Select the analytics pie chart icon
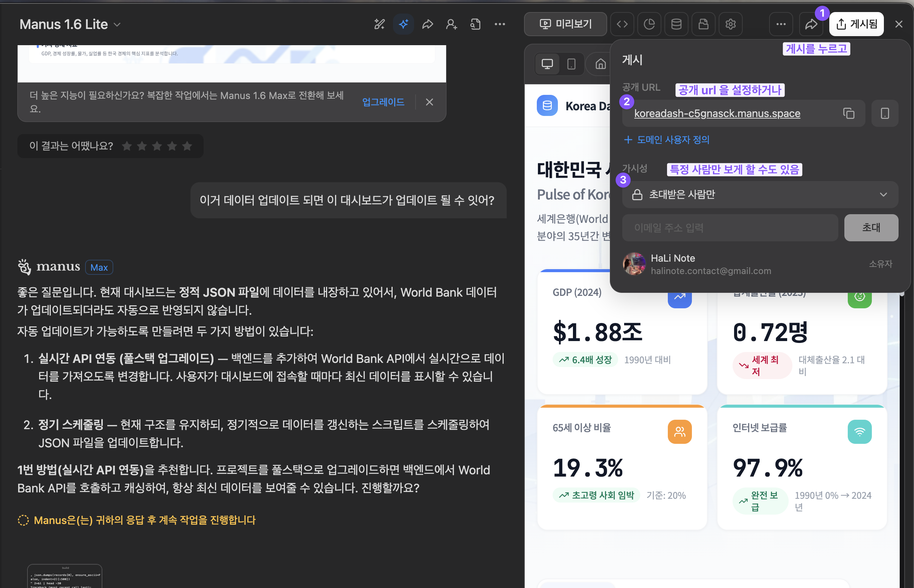Viewport: 914px width, 588px height. coord(649,24)
